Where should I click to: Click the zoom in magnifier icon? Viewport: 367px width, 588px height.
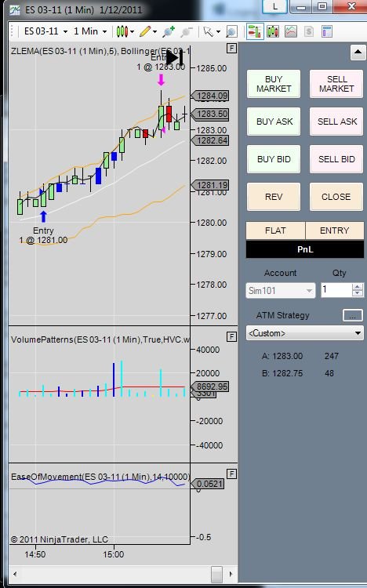169,32
